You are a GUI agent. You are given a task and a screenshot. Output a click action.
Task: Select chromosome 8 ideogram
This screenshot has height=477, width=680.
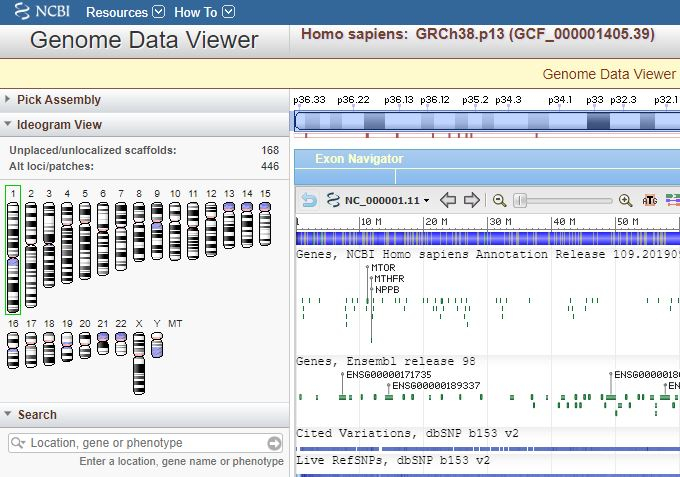tap(139, 232)
